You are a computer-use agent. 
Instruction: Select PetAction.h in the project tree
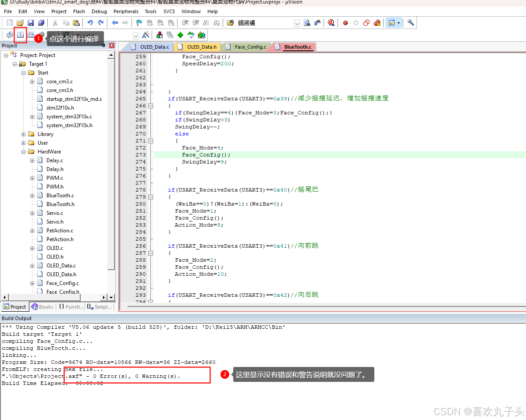point(60,239)
